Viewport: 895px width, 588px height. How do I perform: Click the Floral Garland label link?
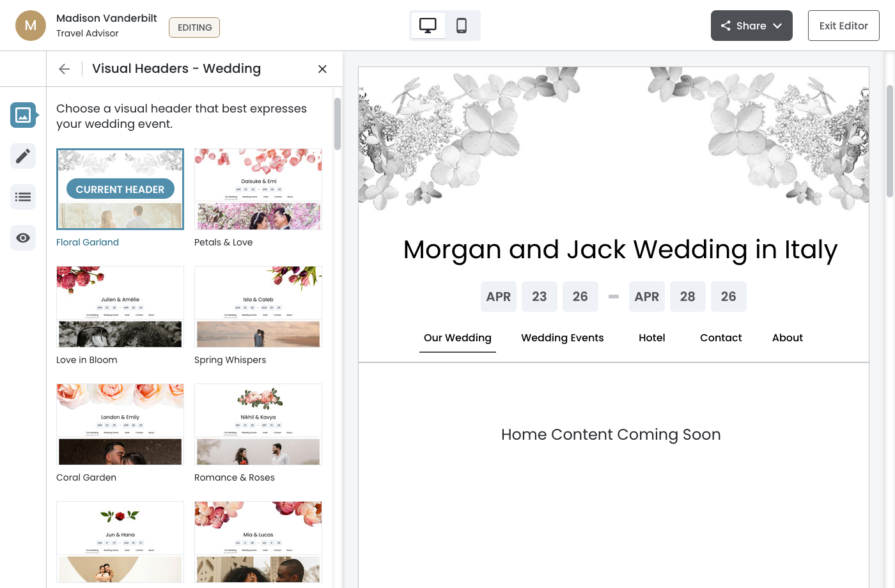[88, 242]
